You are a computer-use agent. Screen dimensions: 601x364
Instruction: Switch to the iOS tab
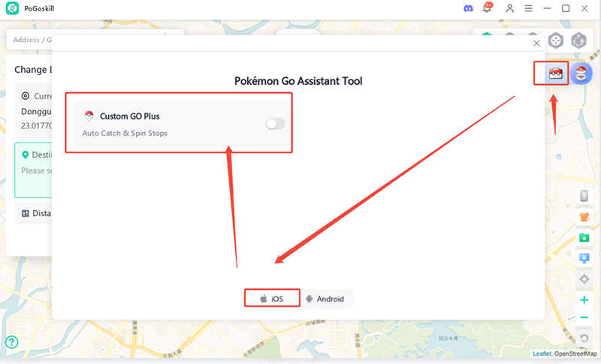click(272, 299)
